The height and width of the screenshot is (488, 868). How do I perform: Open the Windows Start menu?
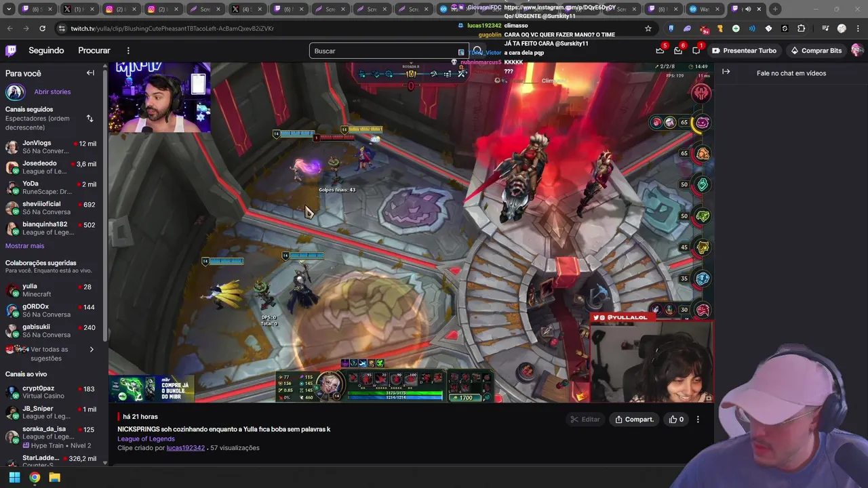coord(14,477)
